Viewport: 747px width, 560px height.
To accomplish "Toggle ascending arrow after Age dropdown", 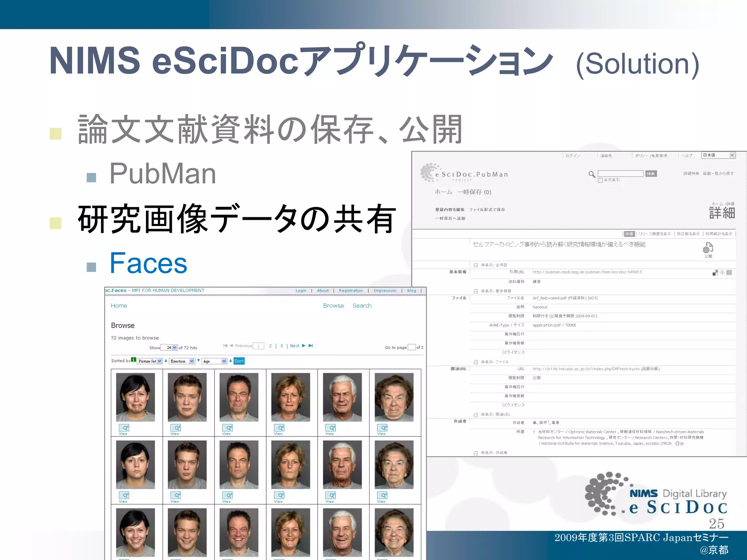I will [231, 361].
